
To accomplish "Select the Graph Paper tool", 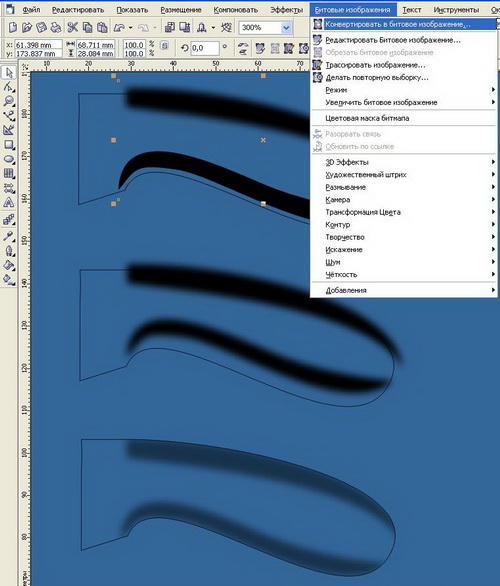I will (9, 173).
